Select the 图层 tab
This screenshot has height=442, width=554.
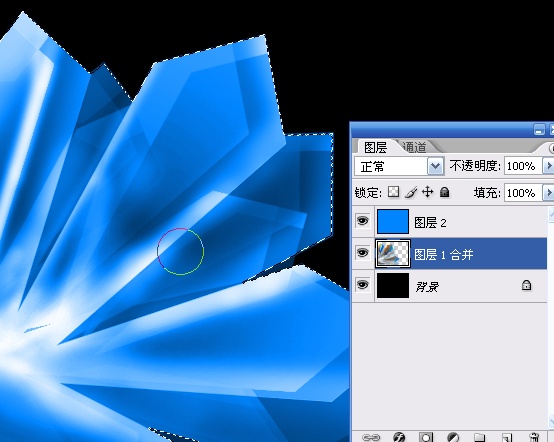pos(375,147)
